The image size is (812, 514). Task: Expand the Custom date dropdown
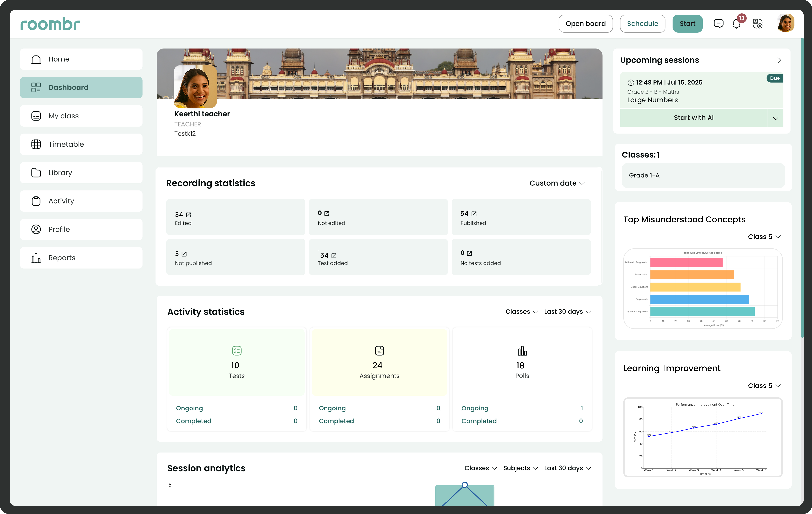[557, 183]
